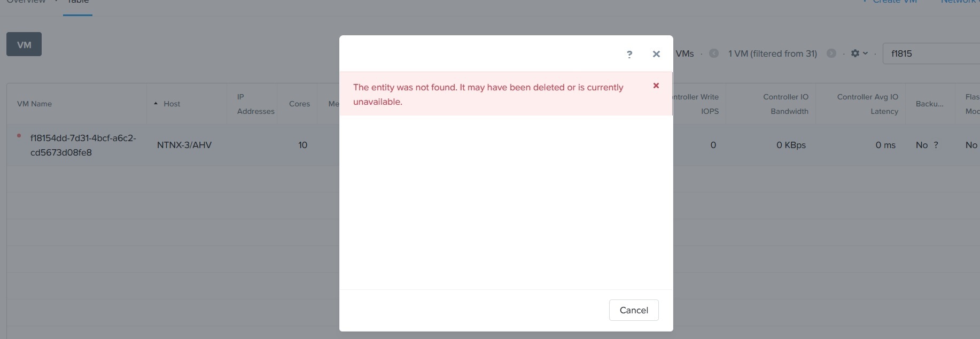Sort by Cores column header

299,104
